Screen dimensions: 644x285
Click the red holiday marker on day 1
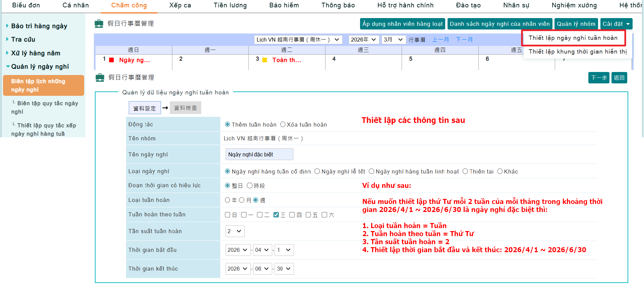pyautogui.click(x=112, y=60)
